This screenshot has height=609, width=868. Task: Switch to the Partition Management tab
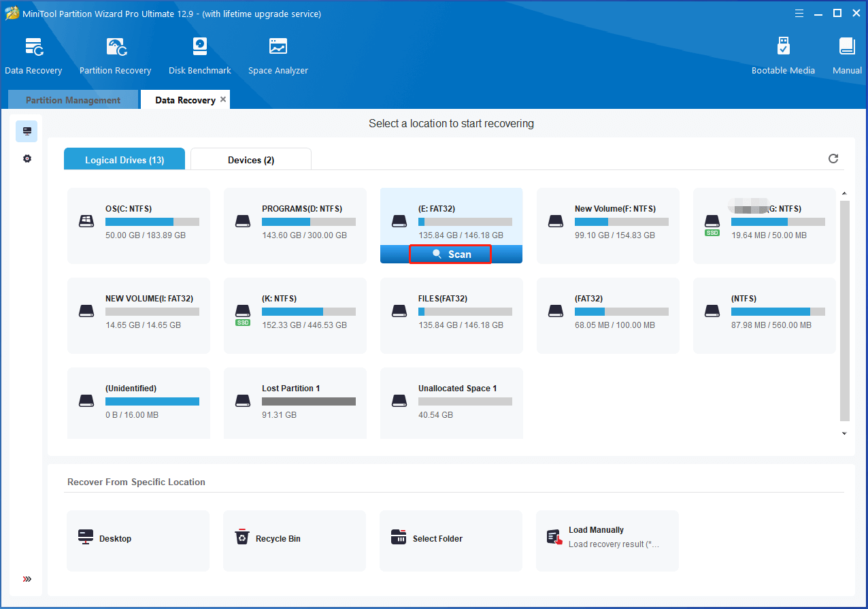[x=73, y=100]
